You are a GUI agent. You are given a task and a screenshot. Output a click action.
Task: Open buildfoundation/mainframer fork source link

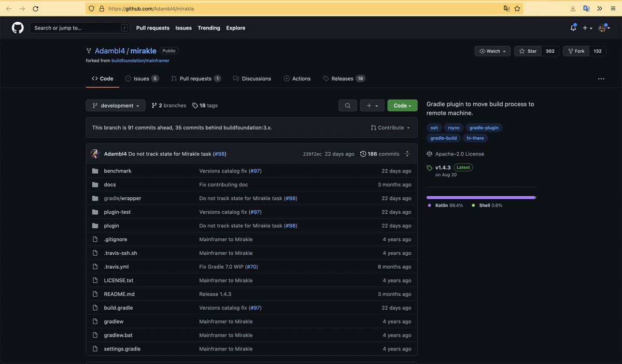click(140, 61)
